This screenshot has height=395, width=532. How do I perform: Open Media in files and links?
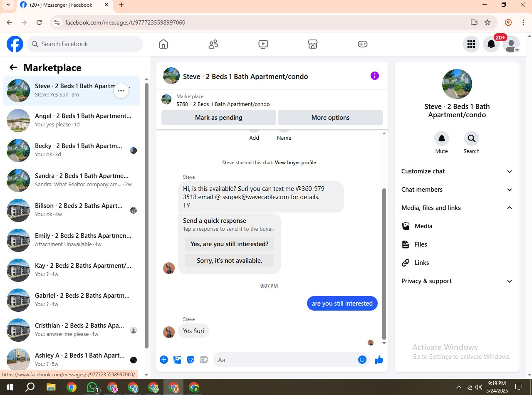(x=457, y=226)
